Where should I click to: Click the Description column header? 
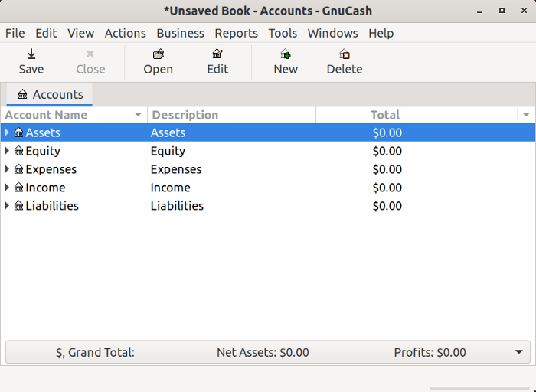tap(231, 115)
